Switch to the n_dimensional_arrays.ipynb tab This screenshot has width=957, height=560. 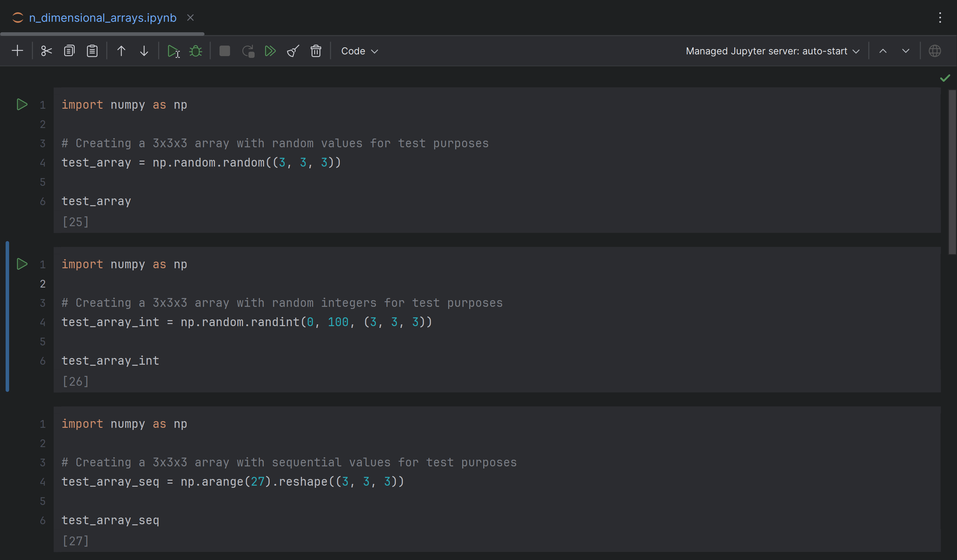pos(102,18)
